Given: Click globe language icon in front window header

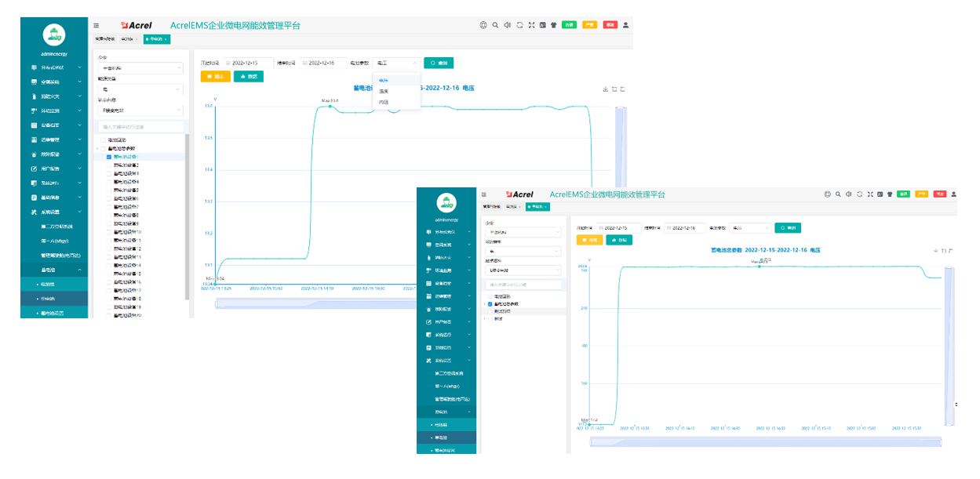Looking at the screenshot, I should click(827, 194).
